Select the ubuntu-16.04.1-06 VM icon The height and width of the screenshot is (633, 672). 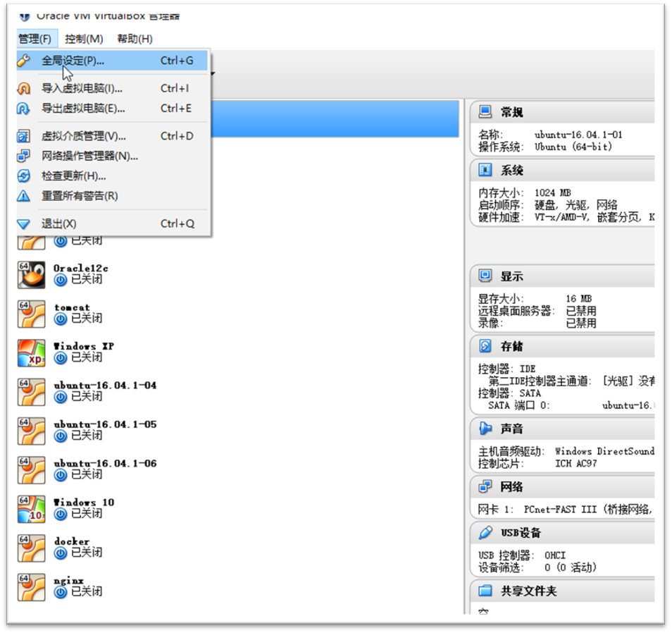point(31,470)
